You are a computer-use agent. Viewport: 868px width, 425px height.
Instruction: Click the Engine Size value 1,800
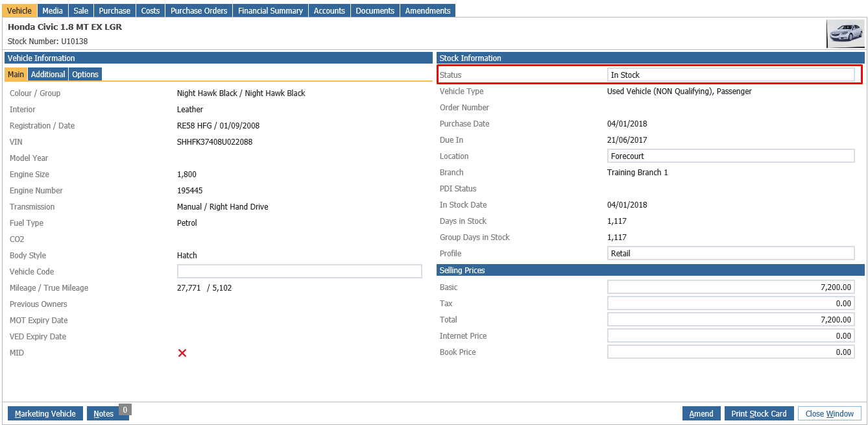[187, 175]
